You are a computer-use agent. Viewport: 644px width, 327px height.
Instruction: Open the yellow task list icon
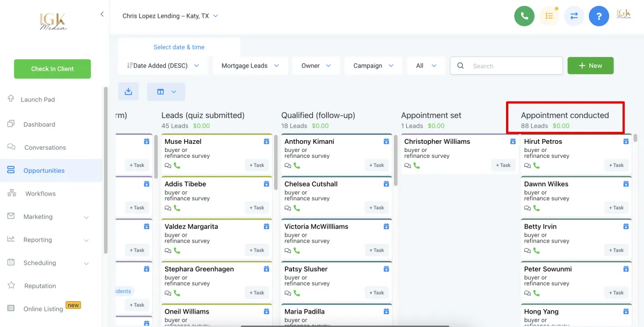point(549,16)
